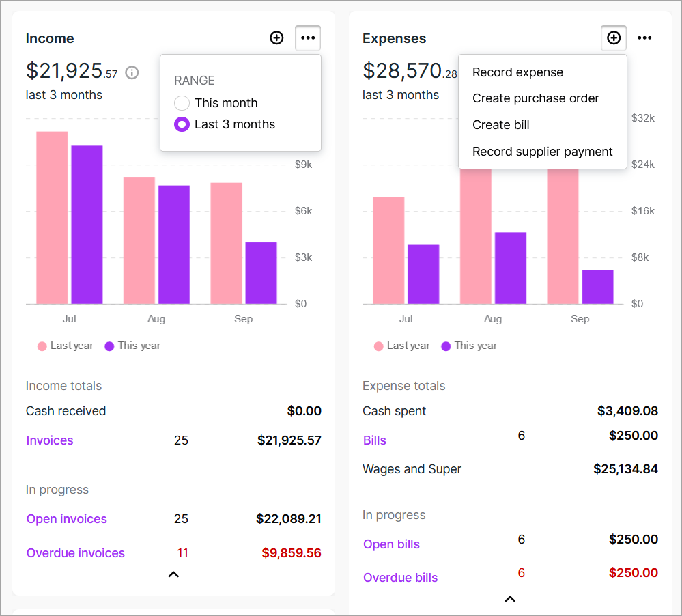
Task: Open the Income card three-dot menu
Action: click(308, 38)
